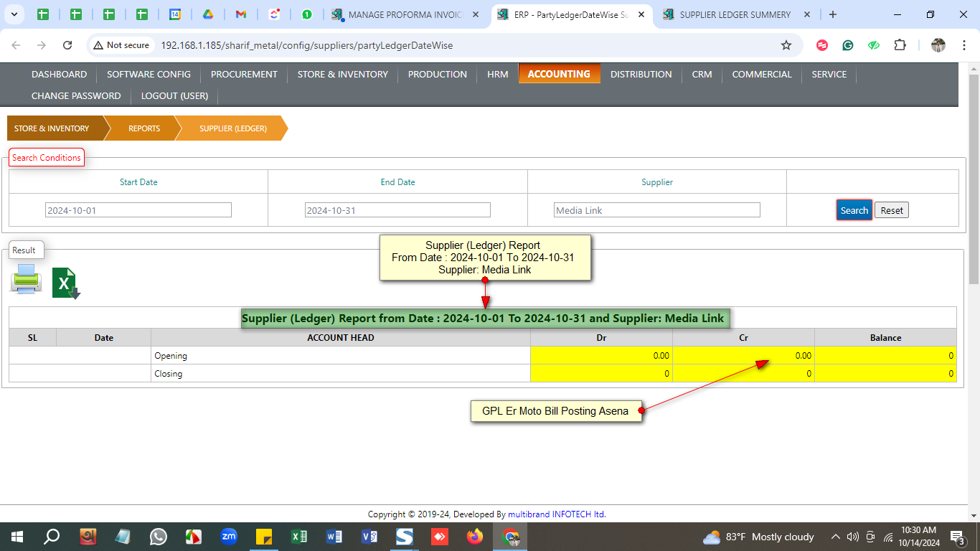The height and width of the screenshot is (551, 980).
Task: Close the SUPPLIER LEDGER SUMMERY tab
Action: (x=807, y=14)
